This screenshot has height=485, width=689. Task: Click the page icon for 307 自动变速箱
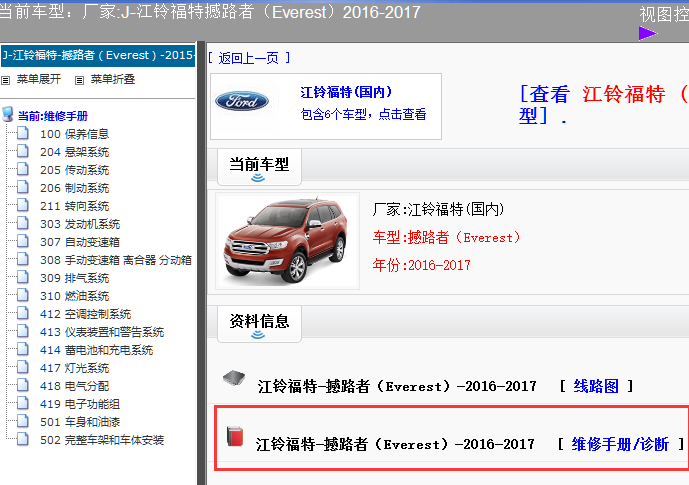click(23, 241)
